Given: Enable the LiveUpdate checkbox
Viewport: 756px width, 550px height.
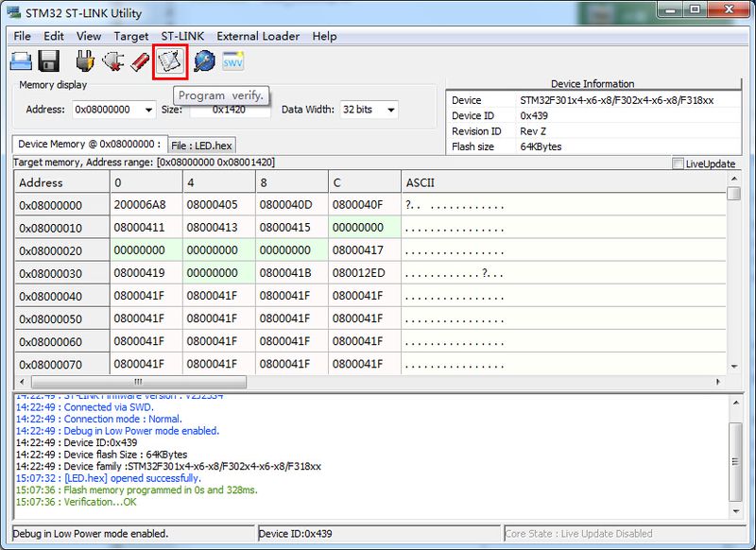Looking at the screenshot, I should coord(678,163).
